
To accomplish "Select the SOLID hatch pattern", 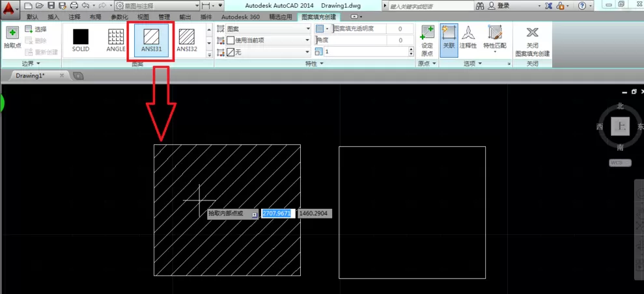I will click(x=81, y=40).
